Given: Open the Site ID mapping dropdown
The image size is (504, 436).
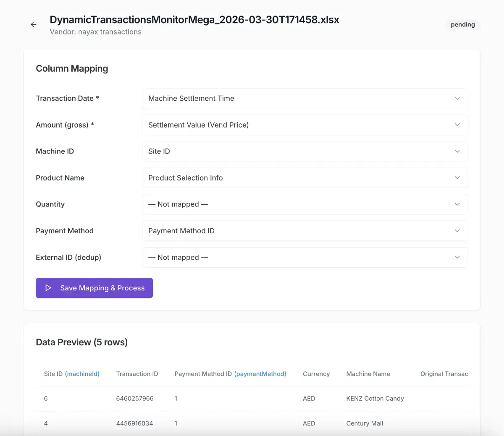Looking at the screenshot, I should coord(305,151).
